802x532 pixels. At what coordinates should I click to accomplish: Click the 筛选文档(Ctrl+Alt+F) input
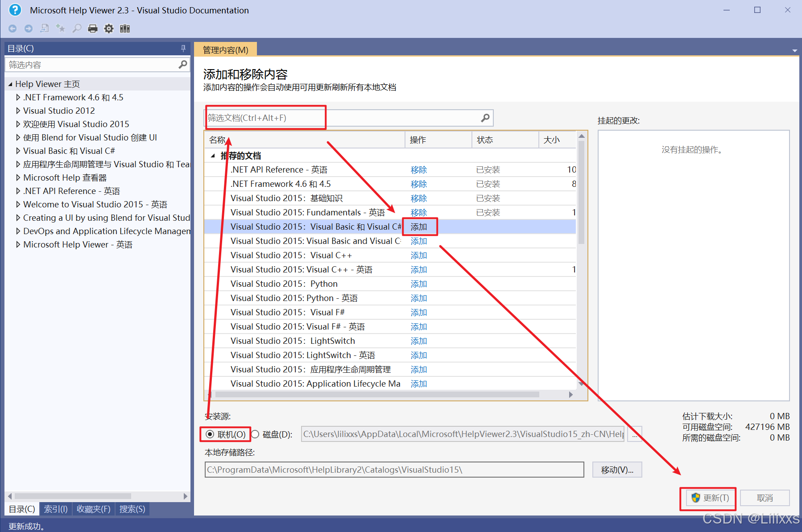point(349,118)
